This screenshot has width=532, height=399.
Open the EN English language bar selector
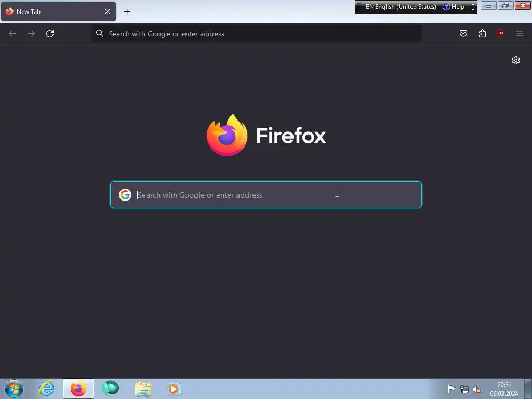401,7
